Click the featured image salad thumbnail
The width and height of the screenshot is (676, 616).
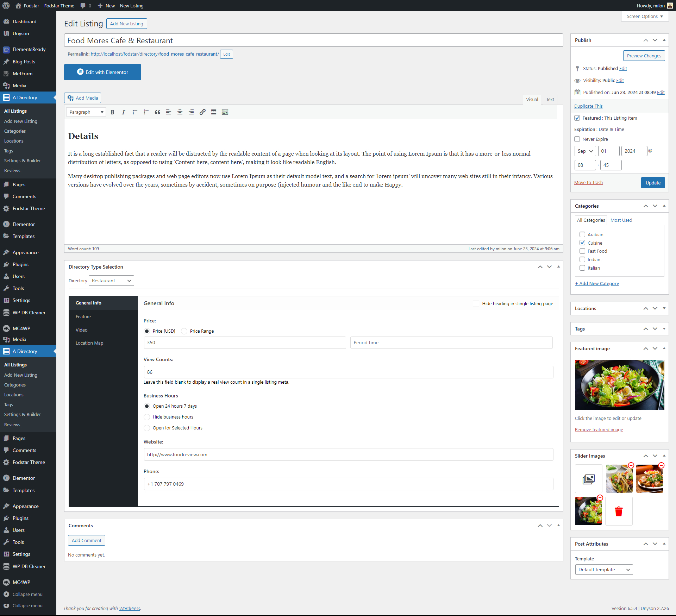click(619, 385)
